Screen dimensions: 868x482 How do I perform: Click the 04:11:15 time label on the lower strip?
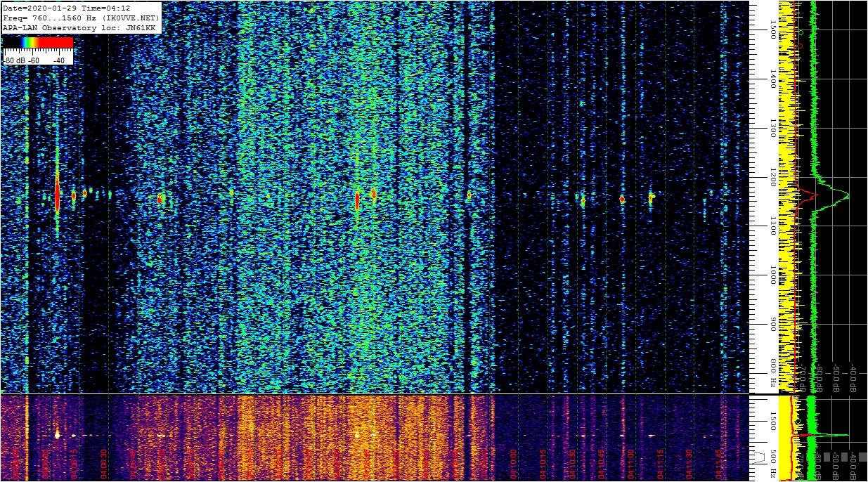(x=660, y=462)
